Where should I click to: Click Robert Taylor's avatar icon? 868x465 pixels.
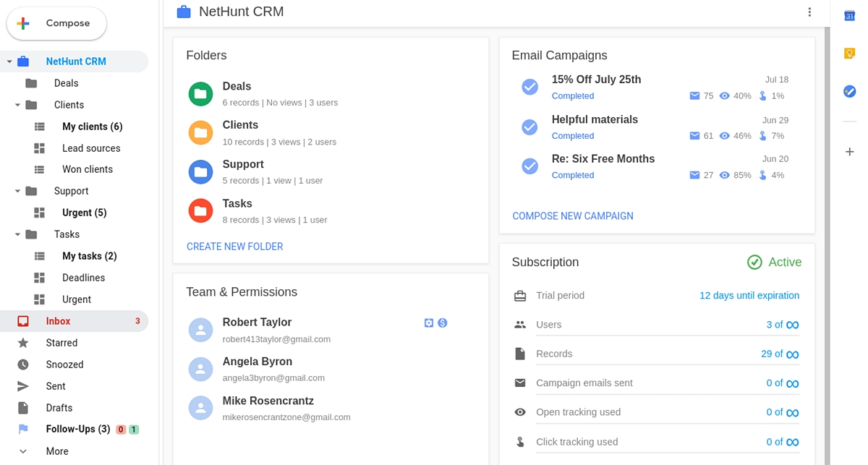[200, 330]
